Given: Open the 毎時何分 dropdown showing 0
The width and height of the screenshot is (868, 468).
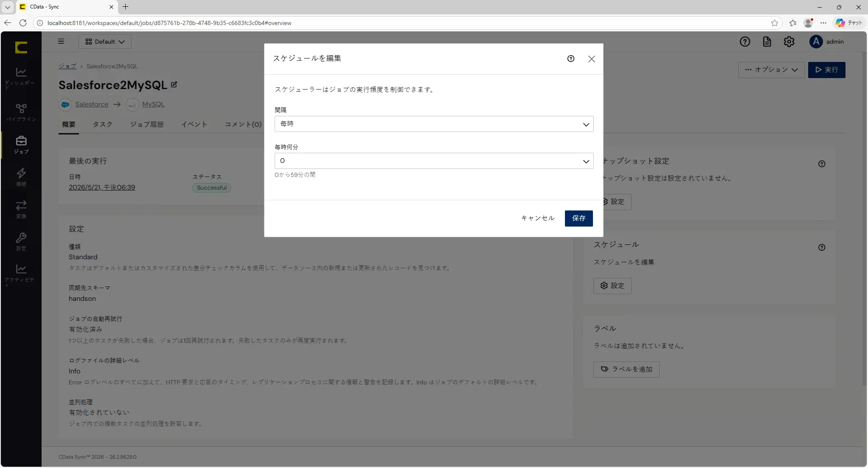Looking at the screenshot, I should 434,161.
